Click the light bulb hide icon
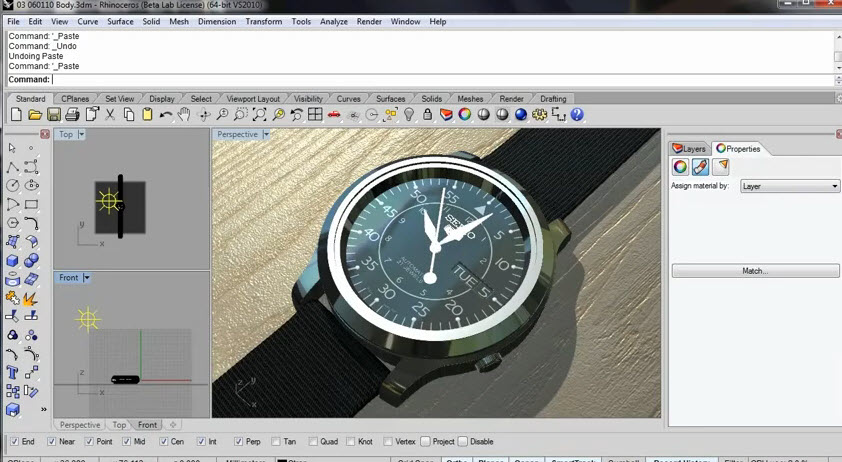The image size is (842, 462). tap(409, 114)
